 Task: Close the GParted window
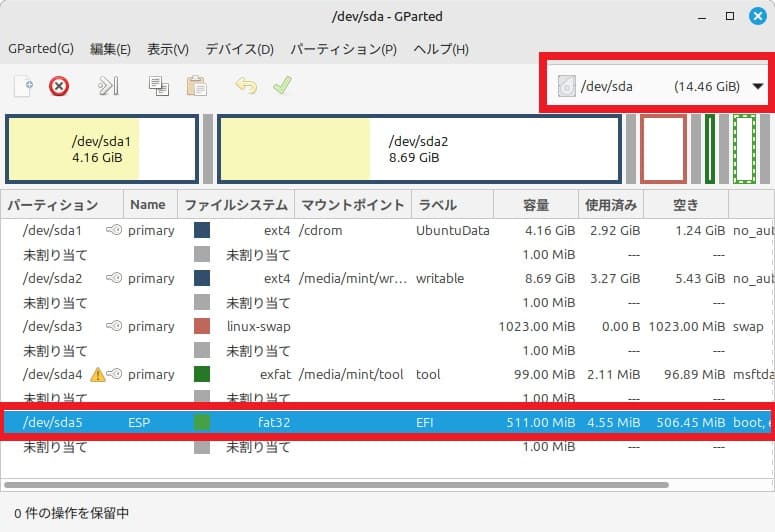(757, 16)
